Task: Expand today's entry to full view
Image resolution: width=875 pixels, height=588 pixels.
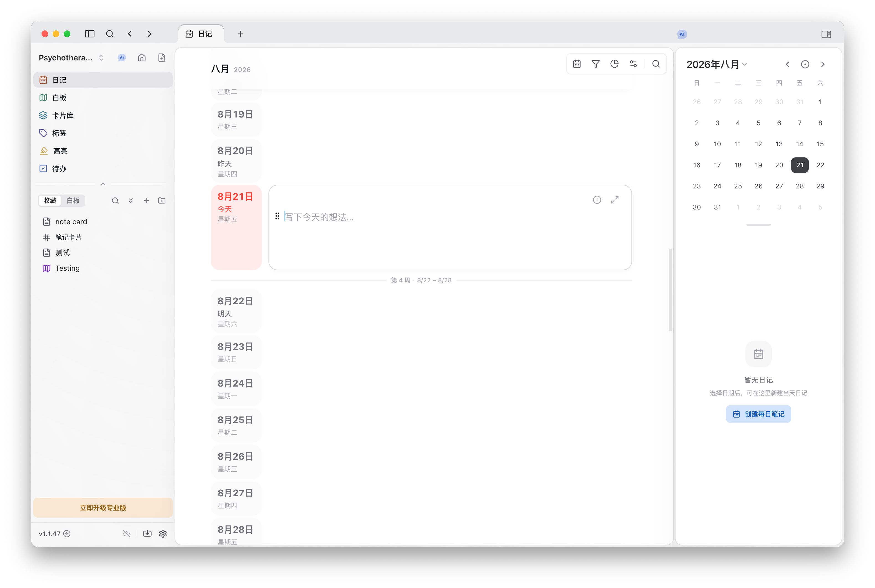Action: pos(615,200)
